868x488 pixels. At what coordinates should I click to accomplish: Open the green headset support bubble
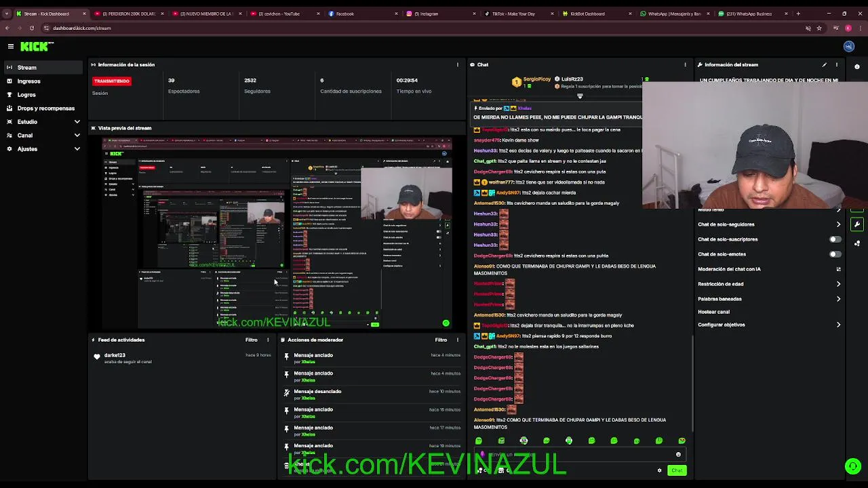click(853, 466)
